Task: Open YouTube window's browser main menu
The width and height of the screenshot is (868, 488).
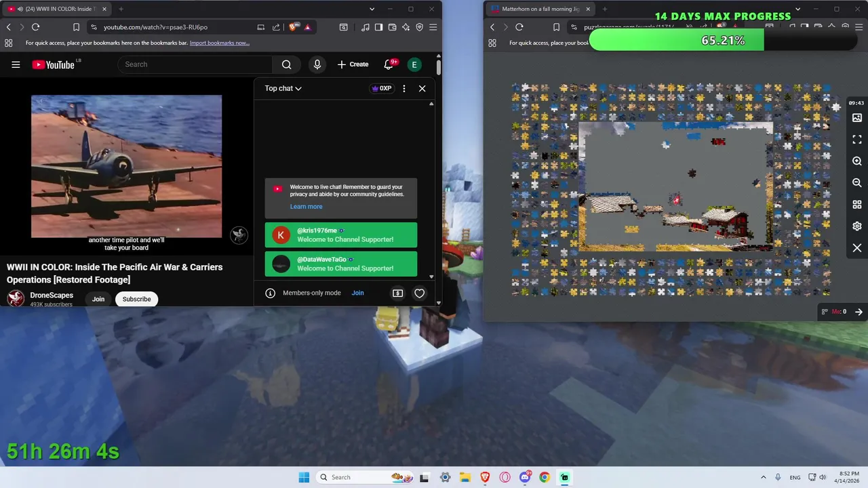Action: 433,27
